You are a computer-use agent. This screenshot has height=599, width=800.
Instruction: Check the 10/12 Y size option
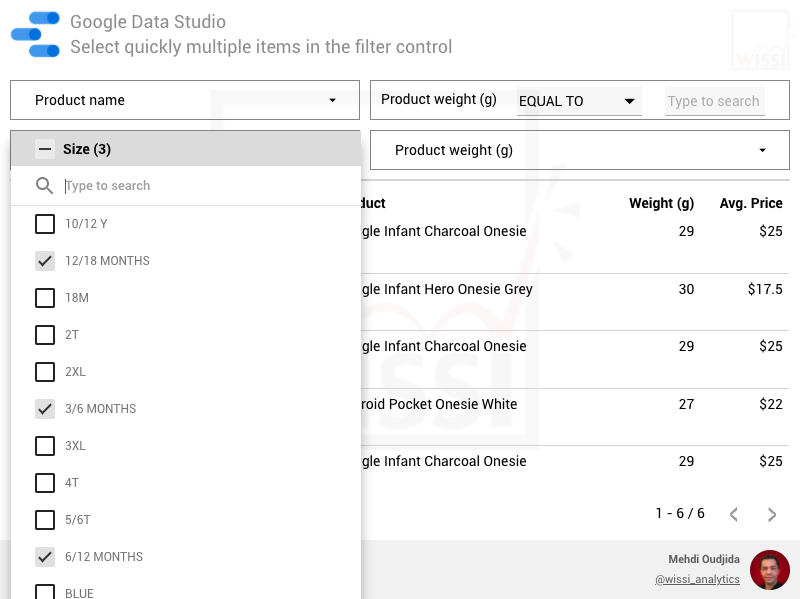[x=45, y=223]
